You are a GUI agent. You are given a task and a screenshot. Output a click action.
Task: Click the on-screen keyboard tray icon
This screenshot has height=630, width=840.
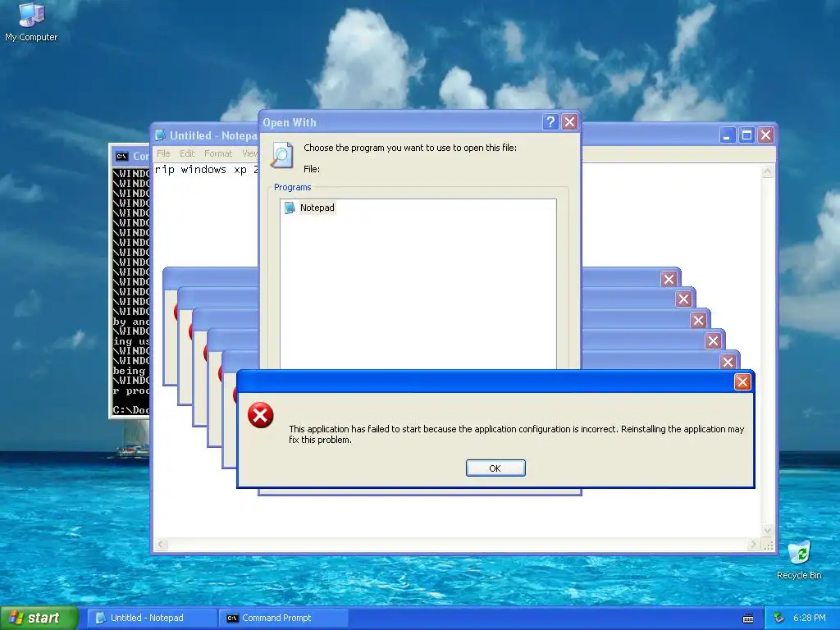[748, 619]
